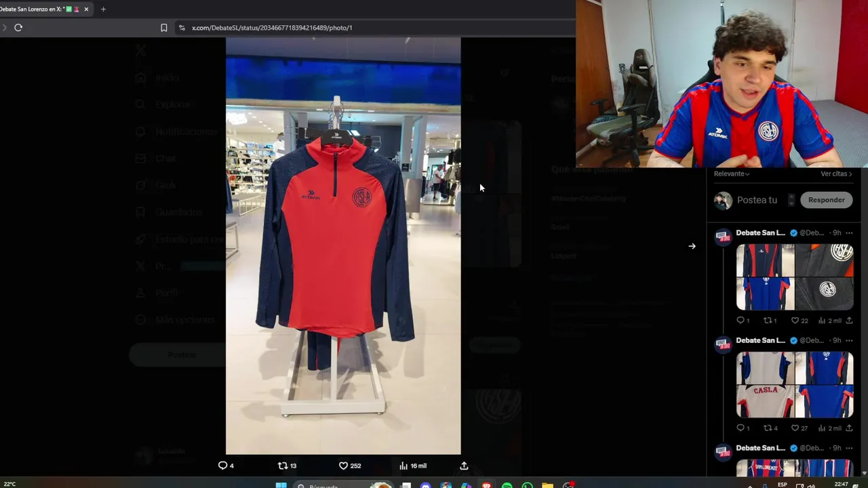Open the 'Ver citas' link
Screen dimensions: 868x488
(x=836, y=174)
